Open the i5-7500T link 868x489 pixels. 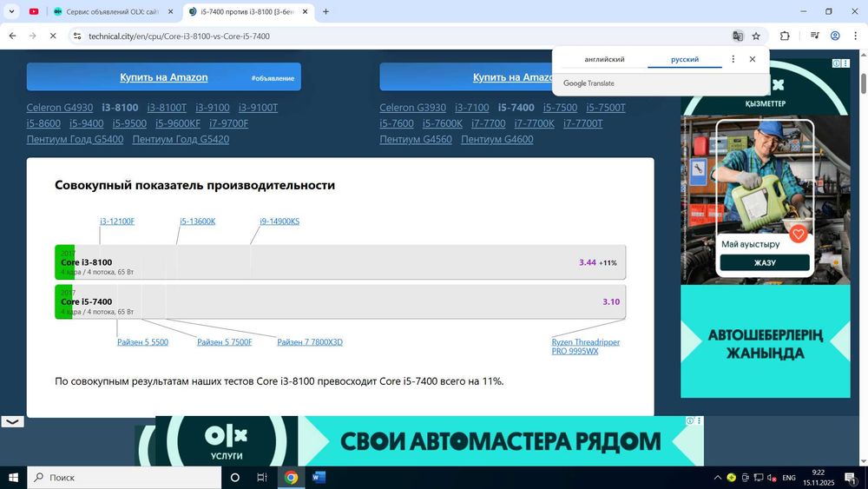coord(606,108)
